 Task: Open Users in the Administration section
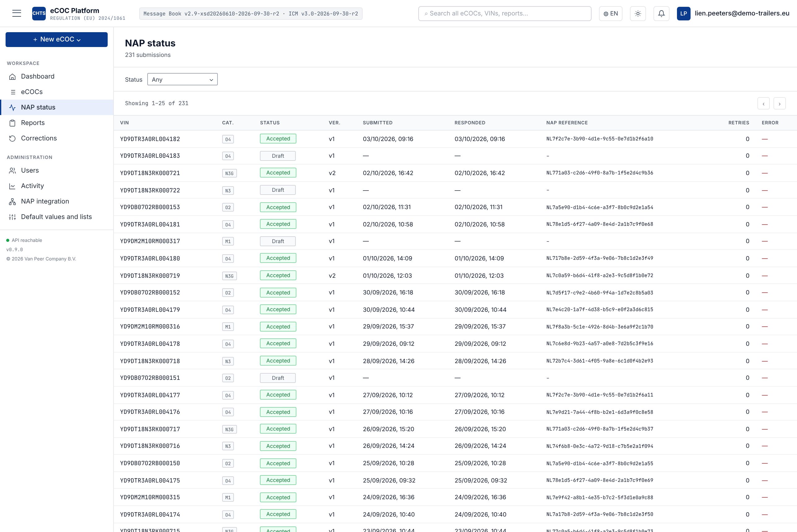(x=57, y=170)
